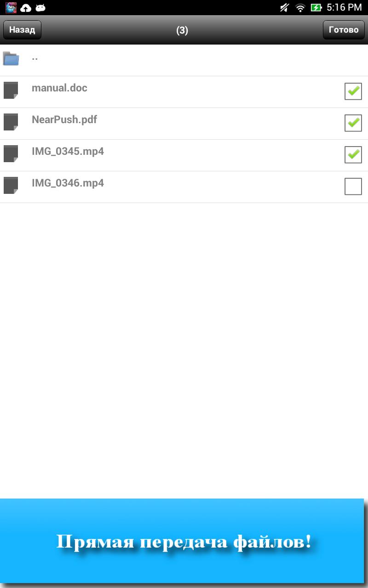
Task: Tap the clock showing 5:16 PM
Action: [x=344, y=7]
